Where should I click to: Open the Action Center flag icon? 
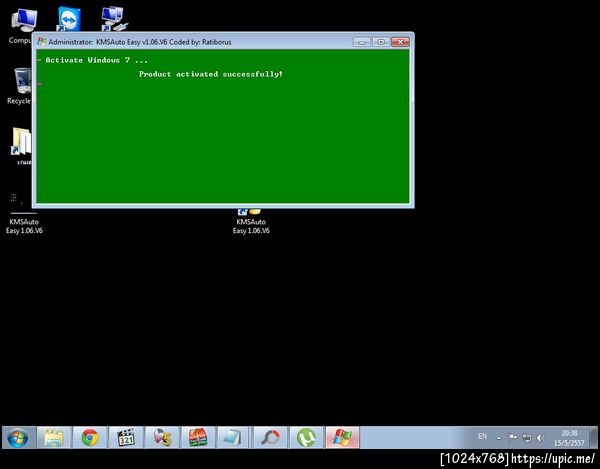pos(513,438)
